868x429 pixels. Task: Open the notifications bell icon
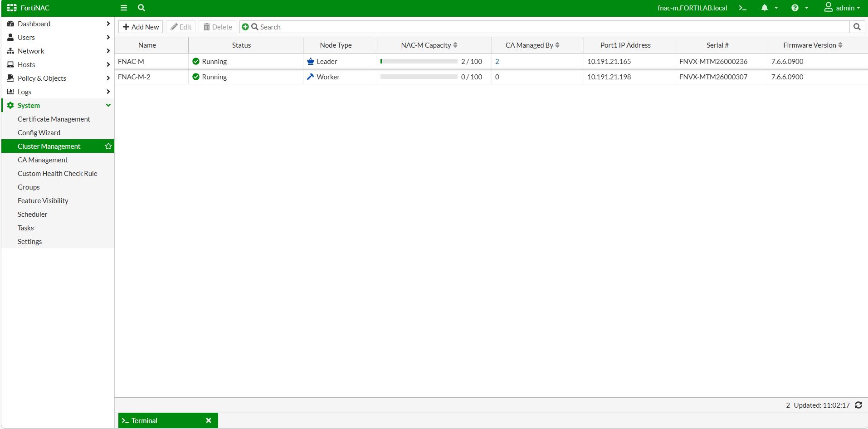[765, 8]
